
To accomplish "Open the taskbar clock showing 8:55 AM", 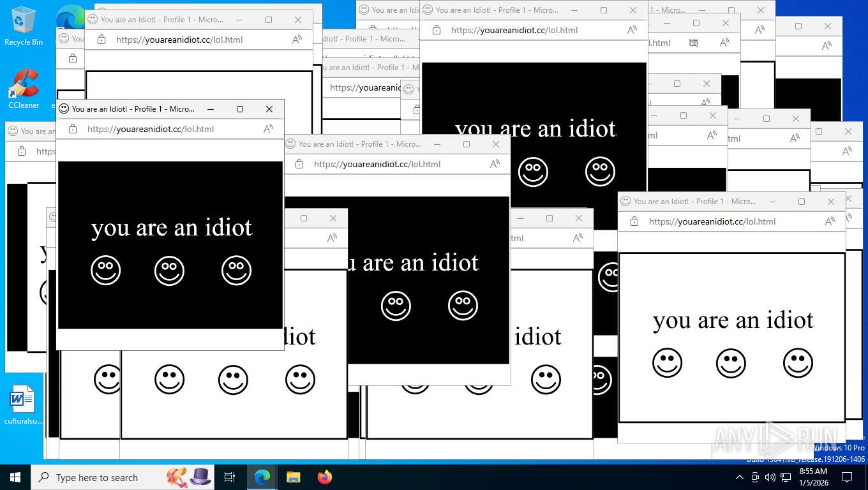I will click(x=813, y=477).
